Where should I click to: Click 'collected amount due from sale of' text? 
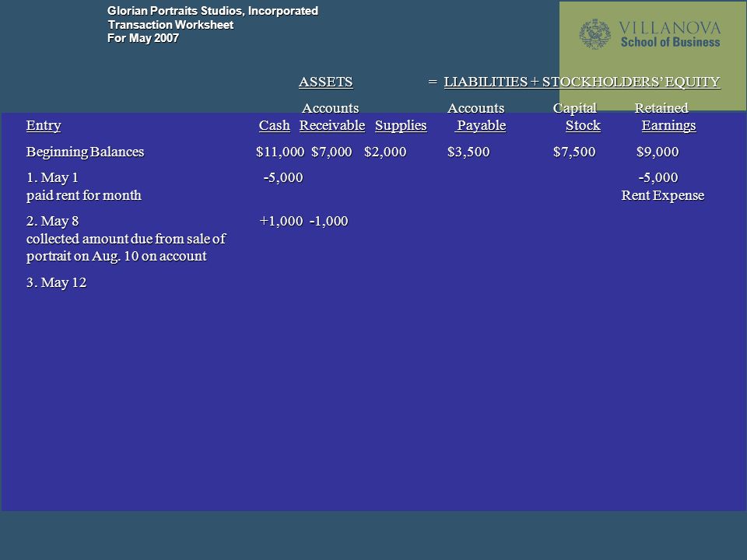pyautogui.click(x=126, y=239)
